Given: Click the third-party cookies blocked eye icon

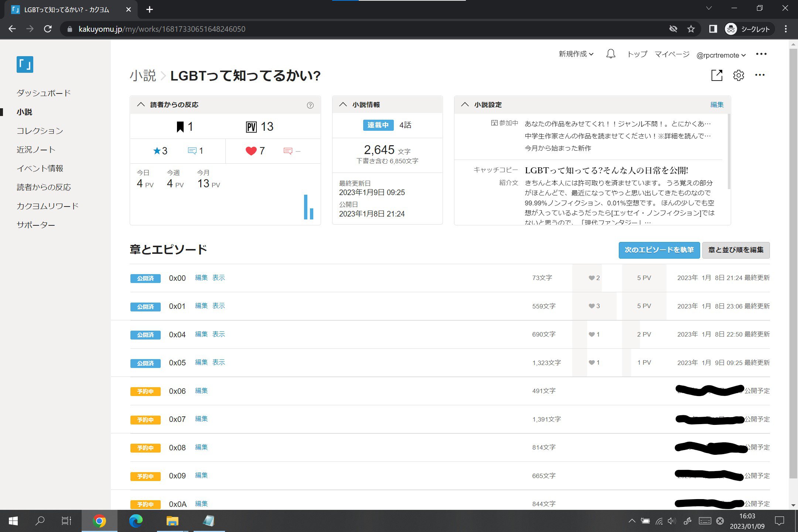Looking at the screenshot, I should [x=673, y=29].
